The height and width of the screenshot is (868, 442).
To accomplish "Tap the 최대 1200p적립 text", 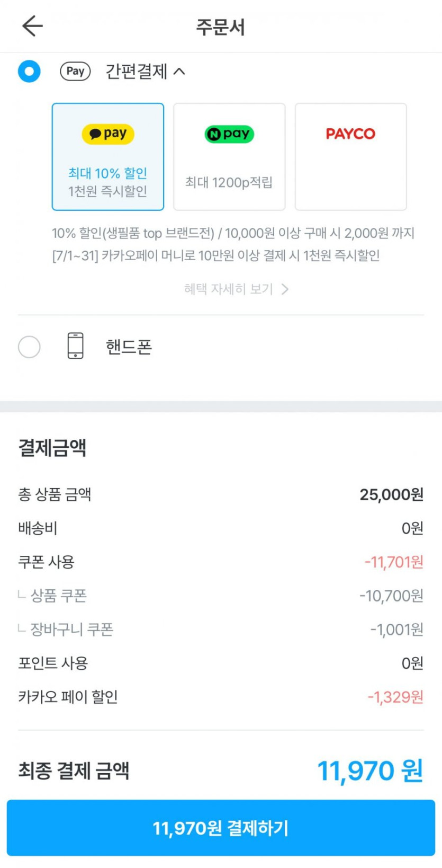I will pyautogui.click(x=229, y=183).
